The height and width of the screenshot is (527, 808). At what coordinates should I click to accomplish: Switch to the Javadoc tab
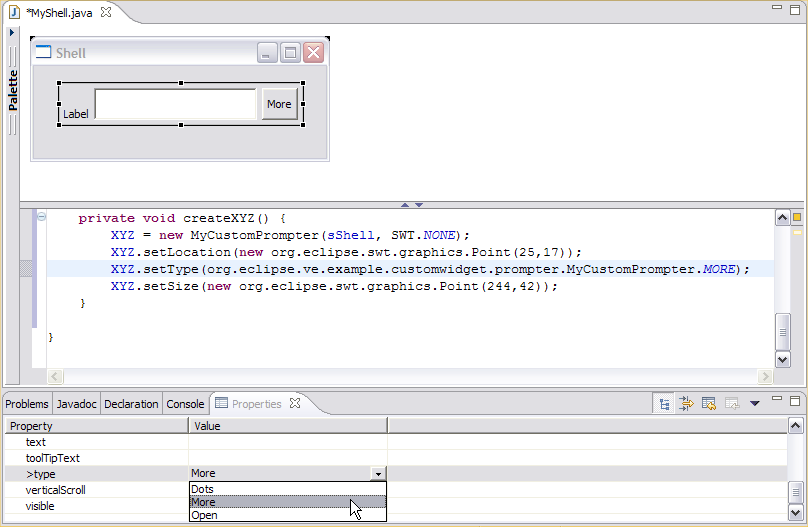click(76, 404)
